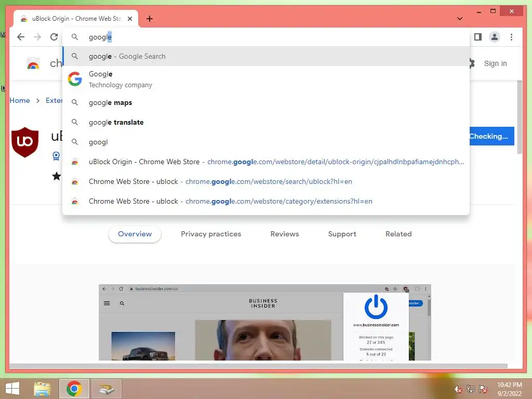
Task: Open a new tab with the plus button
Action: (150, 19)
